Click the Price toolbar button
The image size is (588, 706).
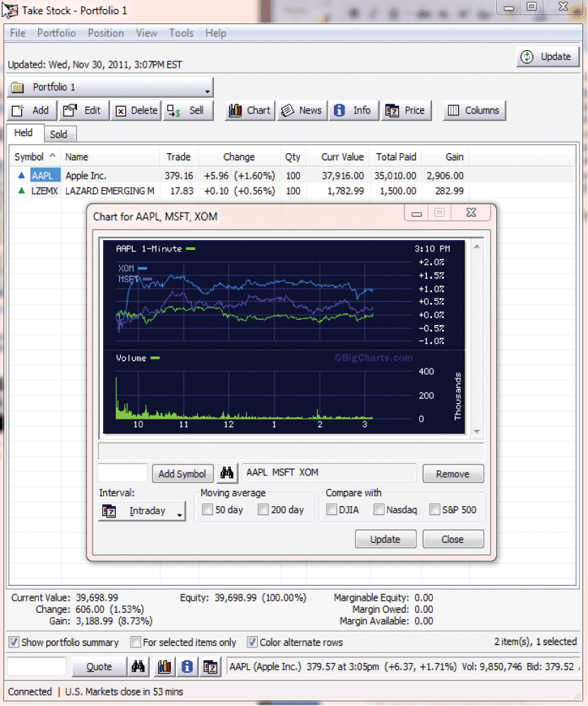[x=405, y=110]
